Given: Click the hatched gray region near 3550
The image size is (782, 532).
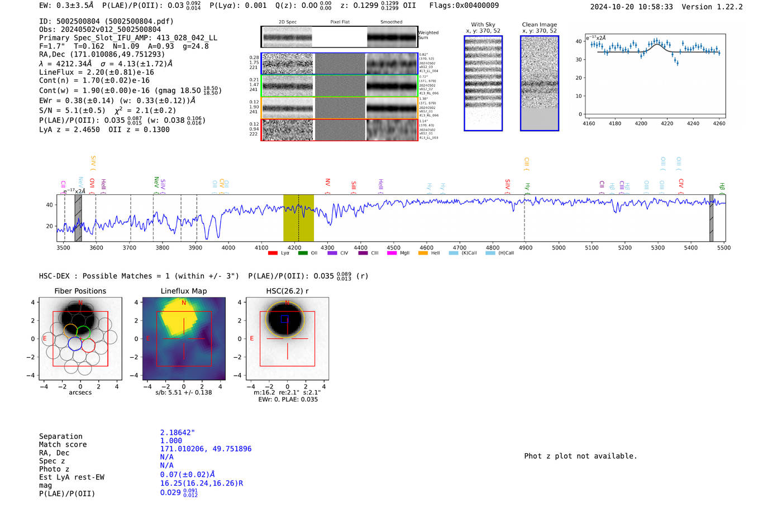Looking at the screenshot, I should pos(78,218).
